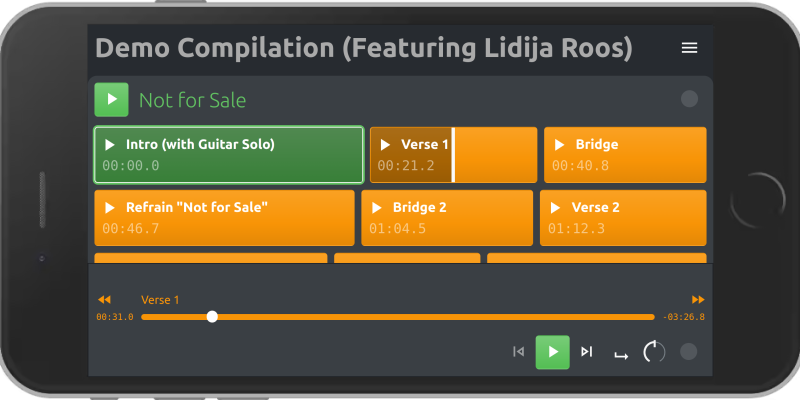This screenshot has height=400, width=800.
Task: Play the Verse 2 cue tile
Action: click(623, 218)
